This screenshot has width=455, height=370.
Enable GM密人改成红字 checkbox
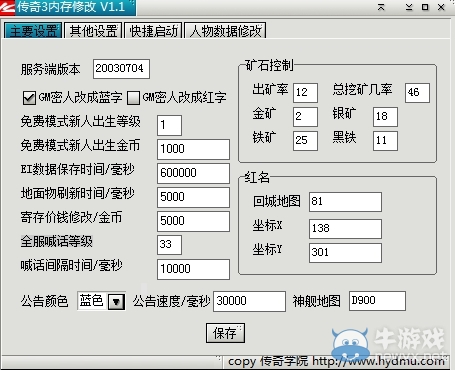[133, 98]
